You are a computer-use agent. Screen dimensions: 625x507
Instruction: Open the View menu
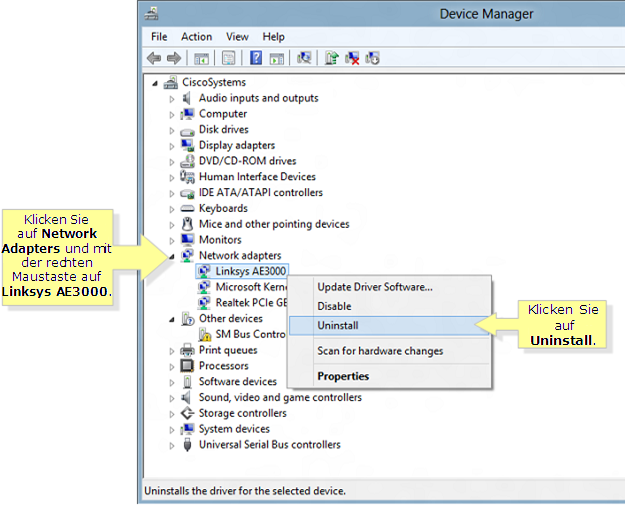point(237,37)
